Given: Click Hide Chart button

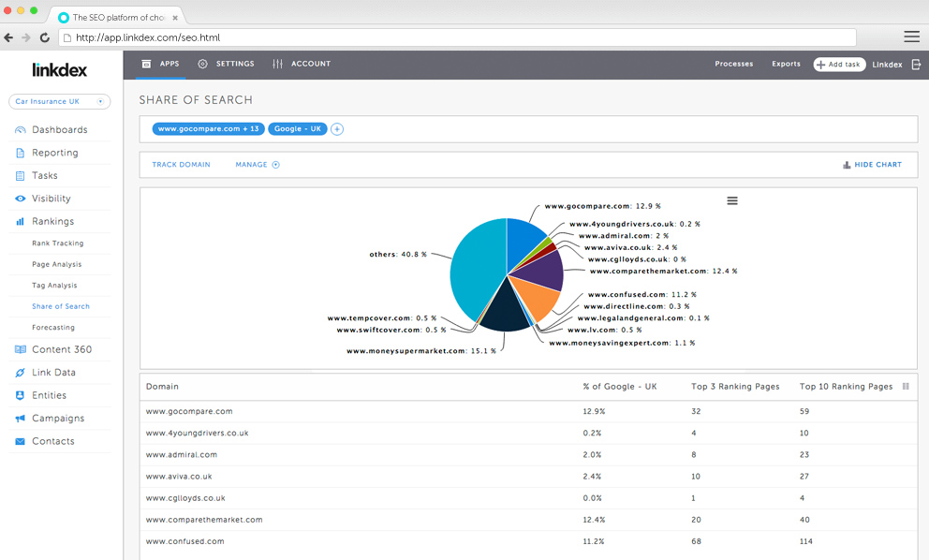Looking at the screenshot, I should 872,165.
